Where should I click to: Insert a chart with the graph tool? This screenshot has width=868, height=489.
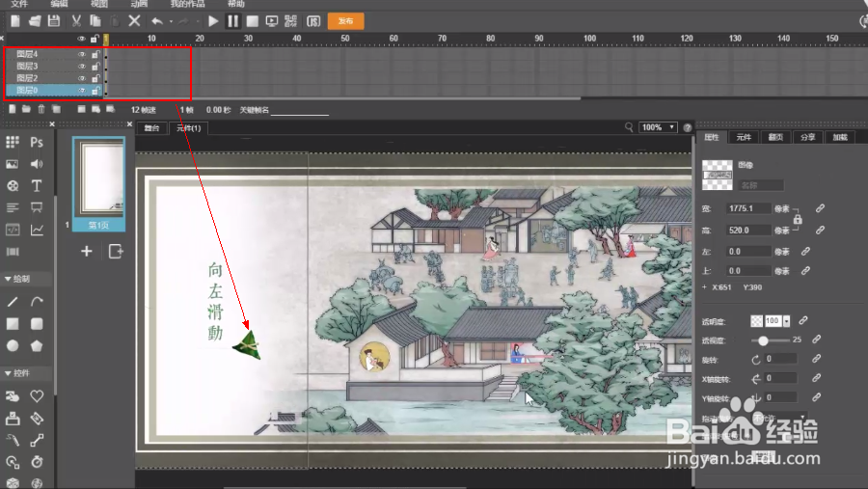37,230
